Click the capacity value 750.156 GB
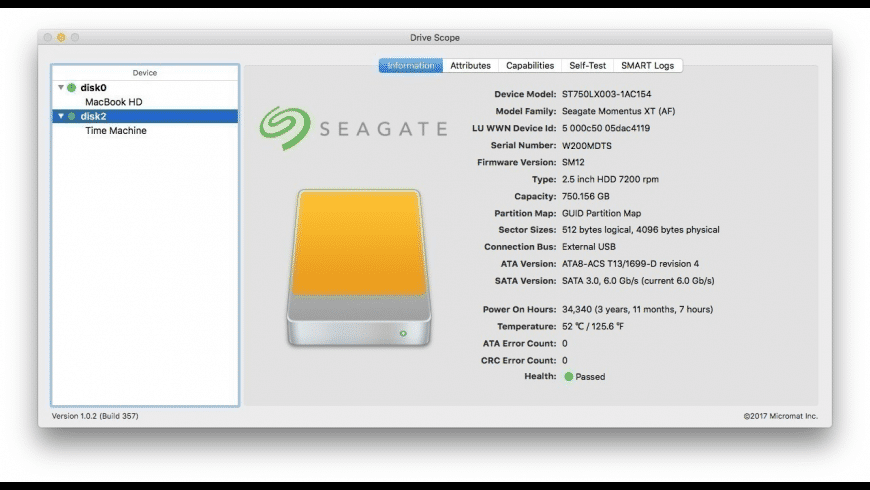This screenshot has width=870, height=490. 585,196
